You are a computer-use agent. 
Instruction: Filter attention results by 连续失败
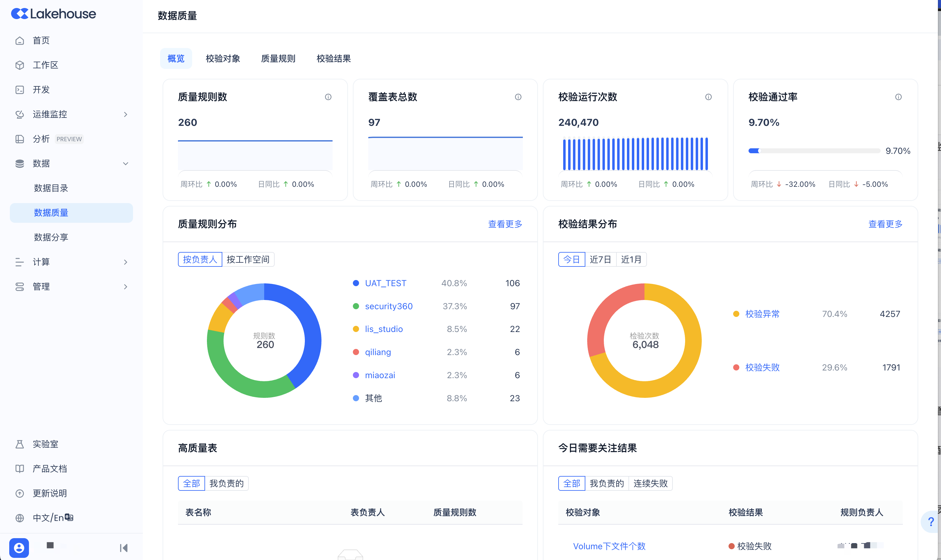pos(650,483)
